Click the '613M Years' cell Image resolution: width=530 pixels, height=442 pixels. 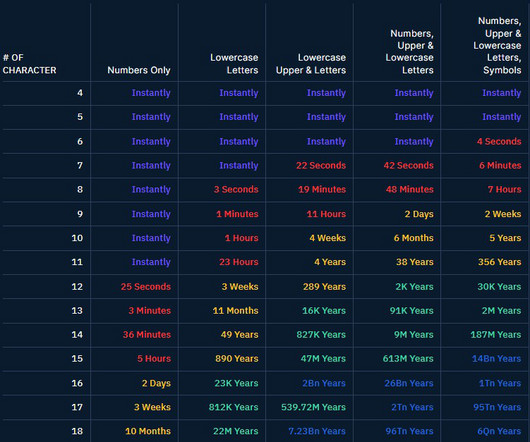[x=408, y=359]
